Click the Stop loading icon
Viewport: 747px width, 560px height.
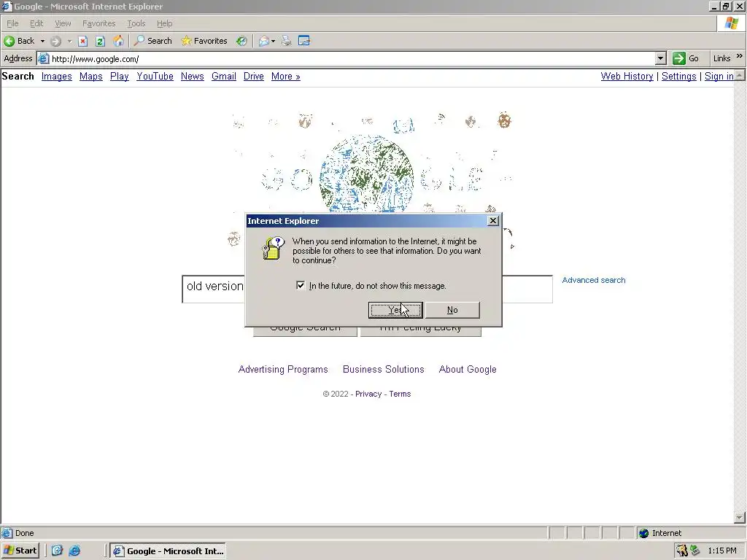click(x=83, y=41)
